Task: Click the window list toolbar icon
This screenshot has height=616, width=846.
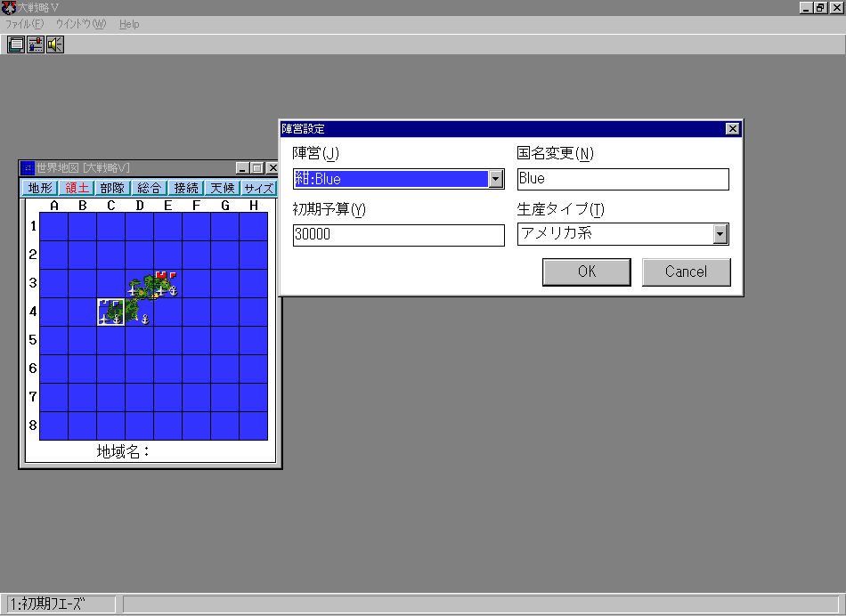Action: tap(16, 45)
